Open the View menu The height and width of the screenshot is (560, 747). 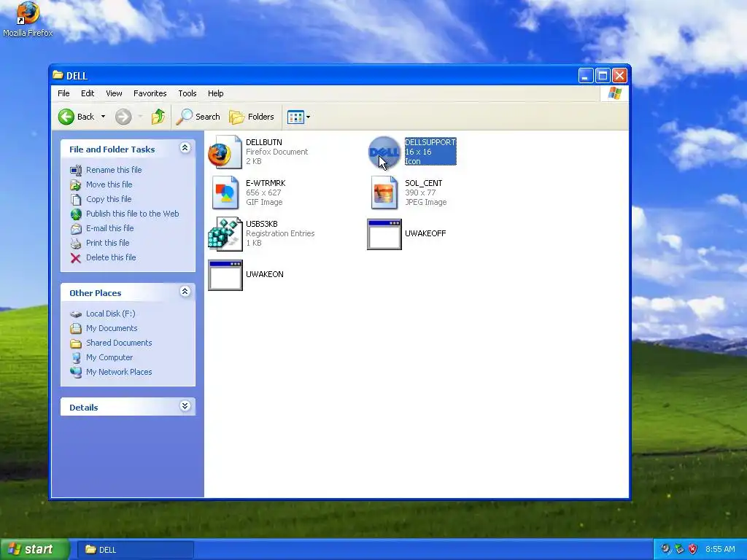coord(114,93)
